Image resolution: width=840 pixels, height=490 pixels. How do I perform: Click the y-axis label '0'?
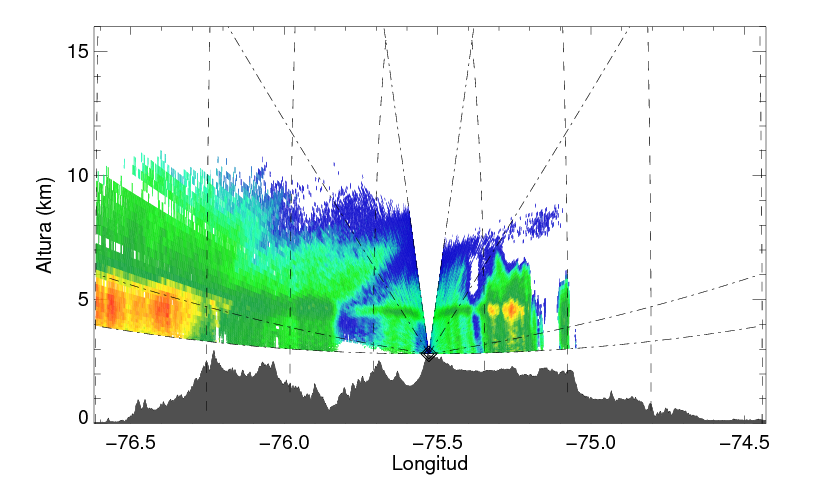click(x=83, y=418)
